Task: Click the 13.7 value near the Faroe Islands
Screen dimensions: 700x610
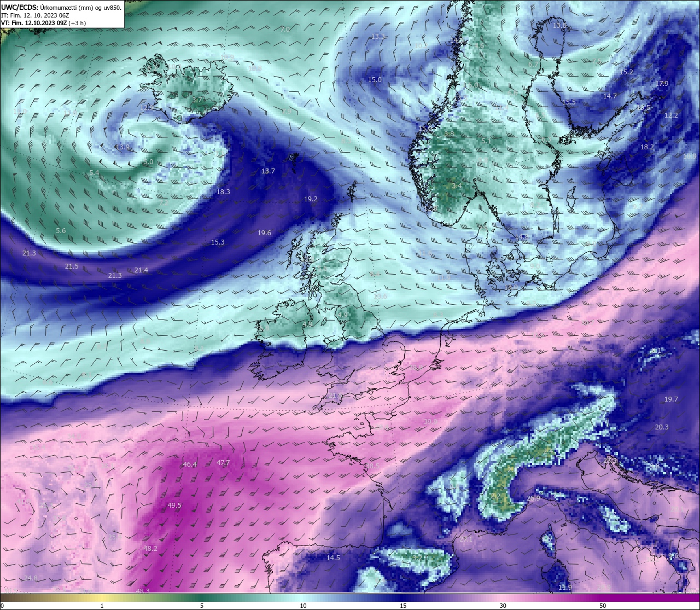Action: (x=268, y=171)
